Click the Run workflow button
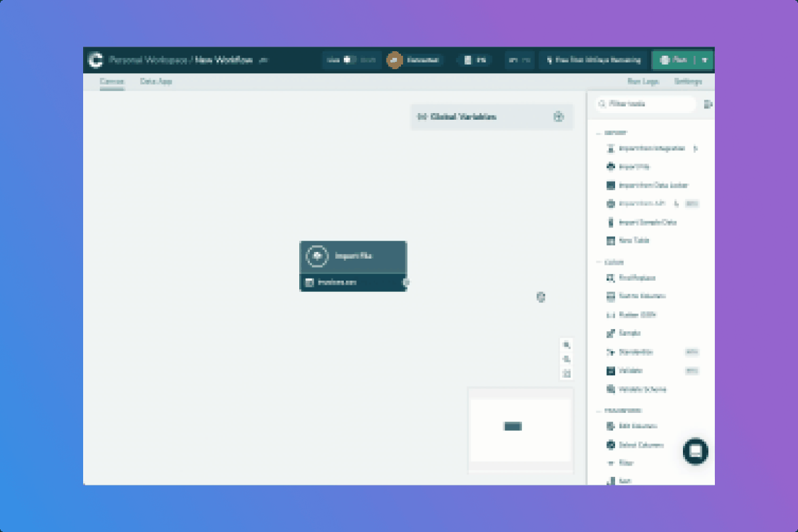Screen dimensions: 798x532 pos(673,60)
